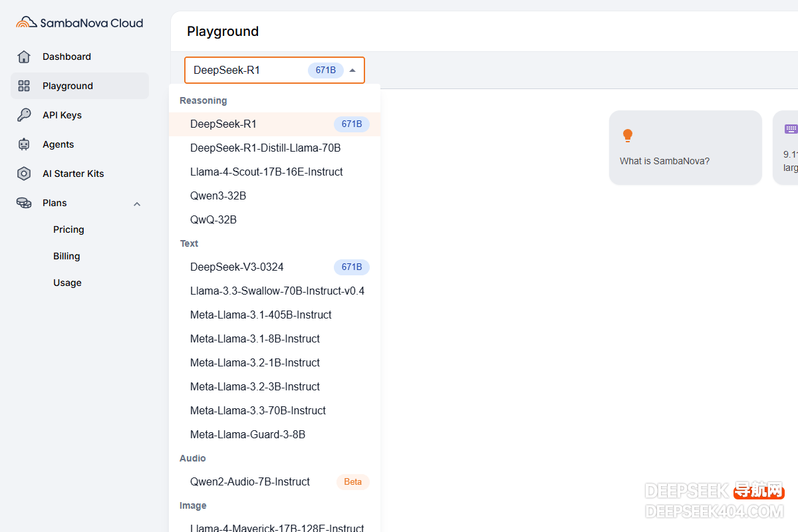Select Meta-Llama-3.1-8B-Instruct
Screen dimensions: 798x532
click(x=275, y=338)
